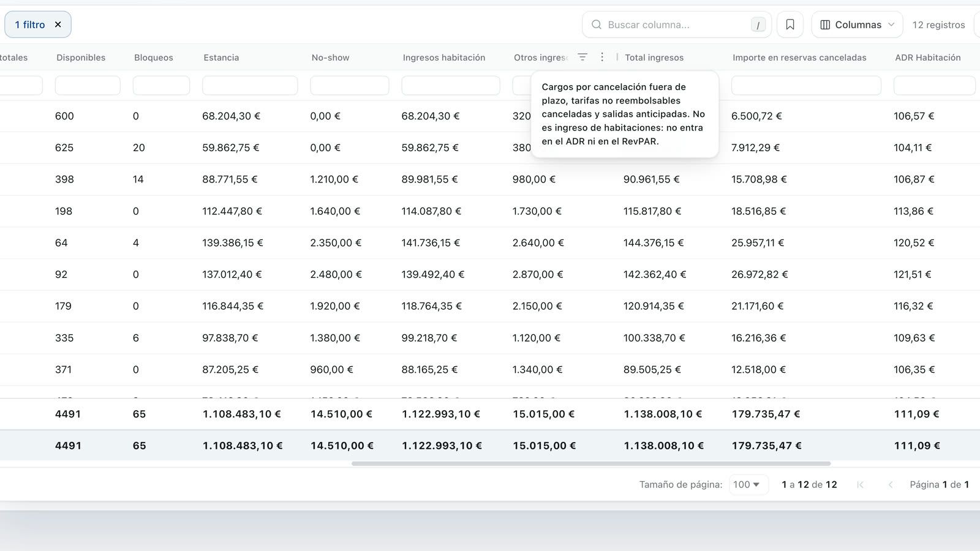The height and width of the screenshot is (551, 980).
Task: Select the cell 87.205,25 € in Estancia
Action: (x=230, y=370)
